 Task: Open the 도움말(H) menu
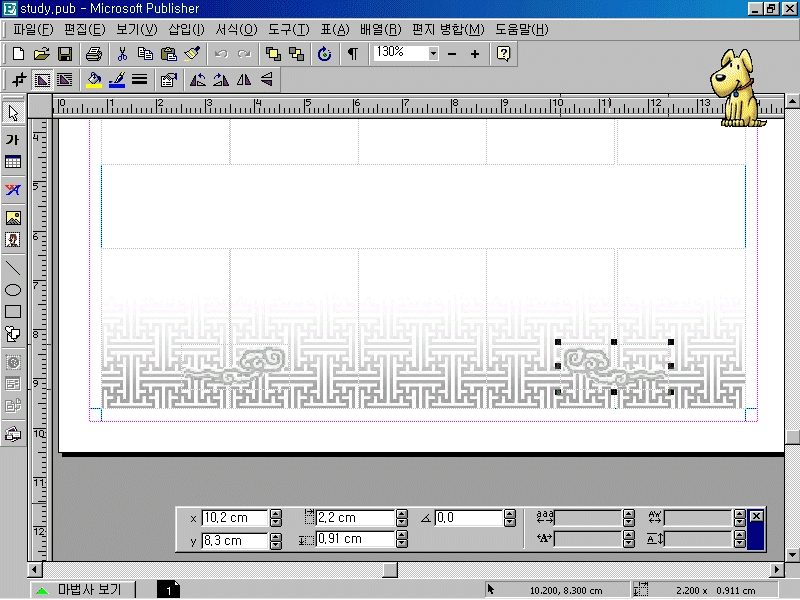click(x=521, y=30)
